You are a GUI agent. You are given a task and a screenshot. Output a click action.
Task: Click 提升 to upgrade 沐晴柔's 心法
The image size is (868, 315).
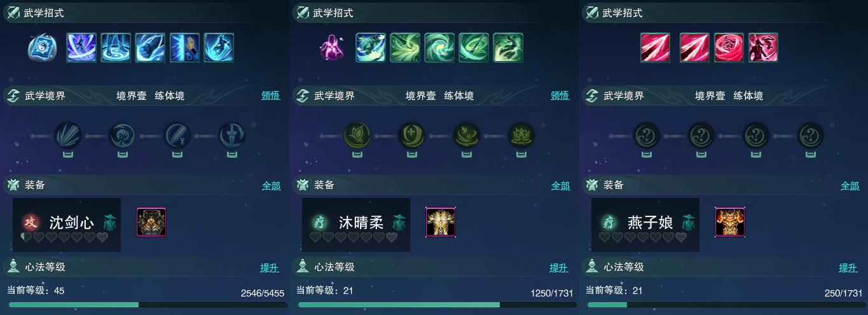tap(559, 268)
